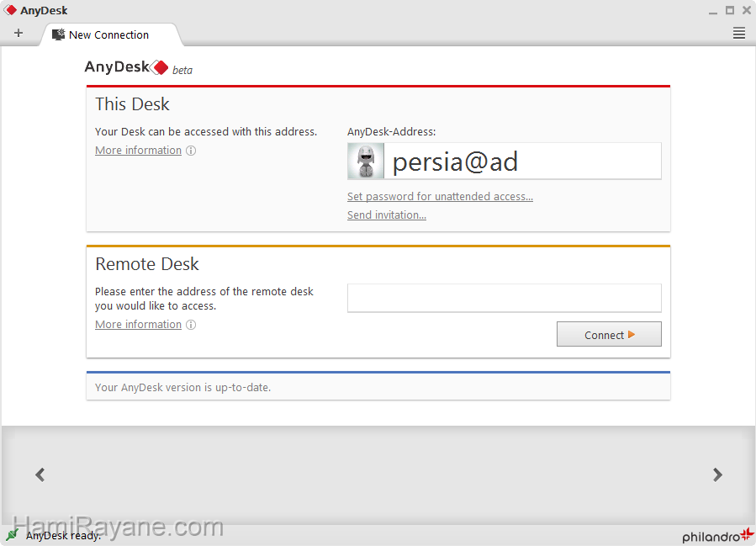The image size is (756, 546).
Task: Maximize the AnyDesk window
Action: [x=730, y=10]
